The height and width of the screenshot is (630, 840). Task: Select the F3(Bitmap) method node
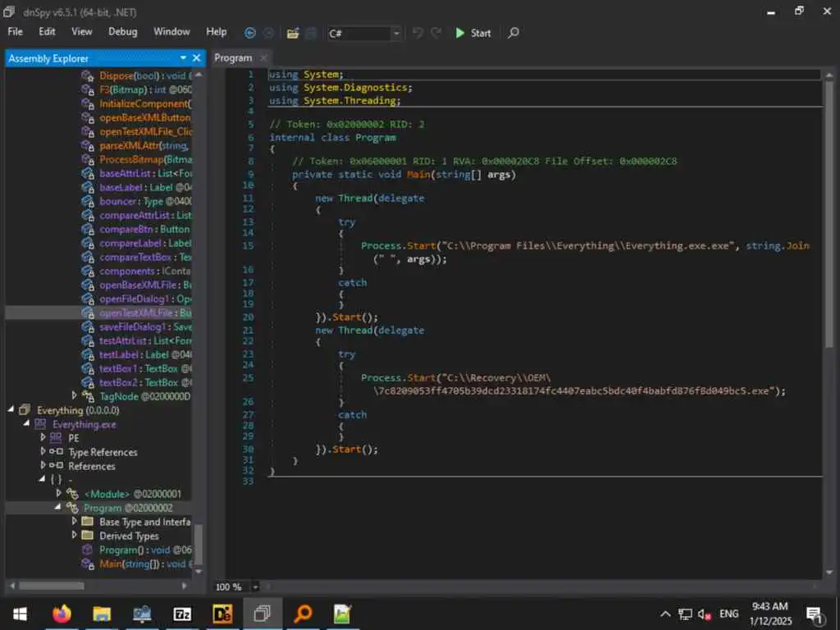click(x=144, y=90)
